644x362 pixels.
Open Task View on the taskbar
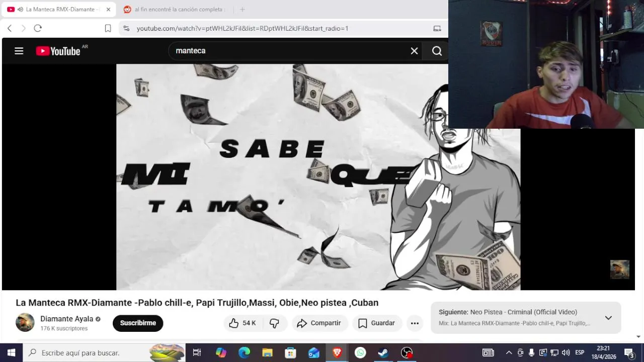click(197, 352)
